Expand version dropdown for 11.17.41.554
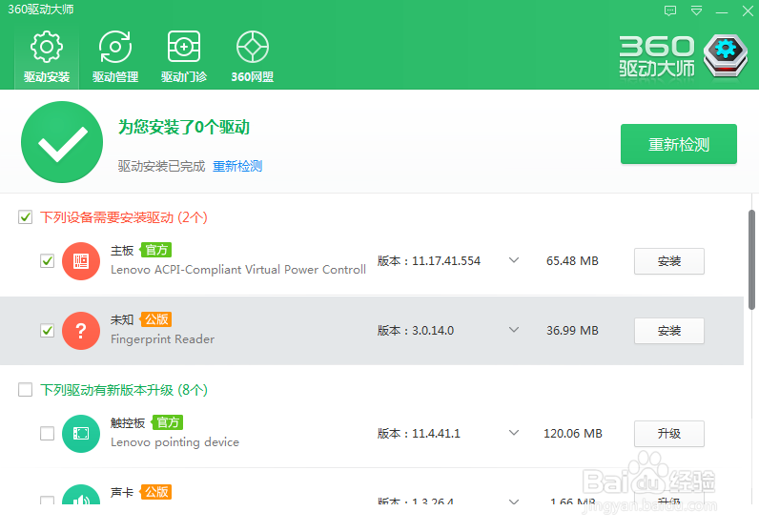The width and height of the screenshot is (759, 532). pos(514,260)
